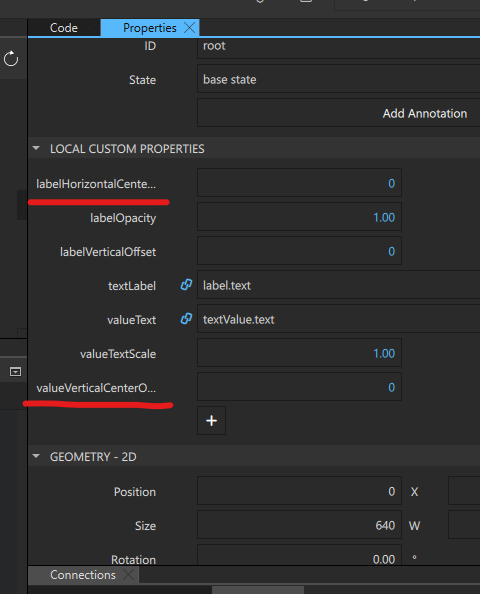Close the Code tab
This screenshot has width=480, height=594.
[91, 28]
